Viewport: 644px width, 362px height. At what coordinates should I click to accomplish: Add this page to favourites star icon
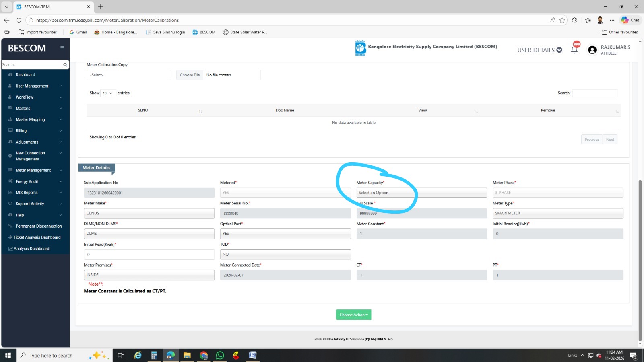562,20
